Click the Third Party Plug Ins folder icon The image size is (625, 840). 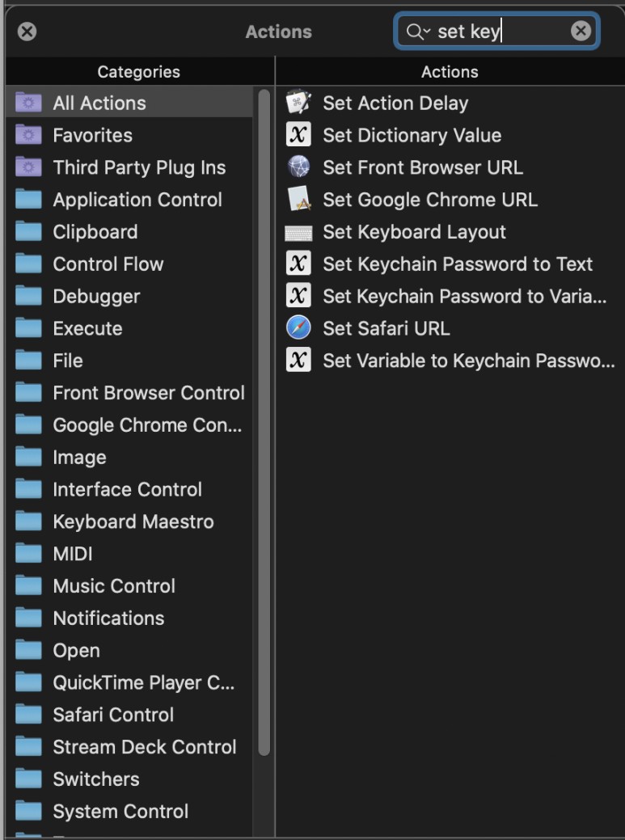pyautogui.click(x=29, y=167)
